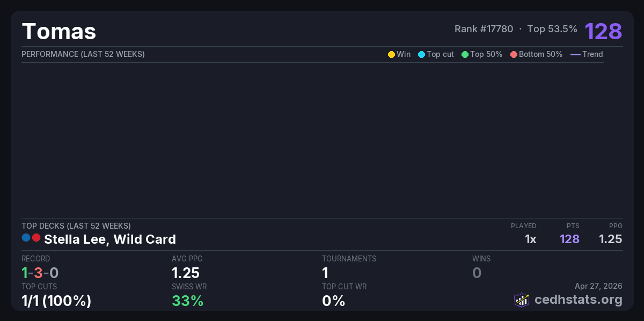Viewport: 644px width, 321px height.
Task: Click the cedhstats chart logo icon
Action: point(522,300)
